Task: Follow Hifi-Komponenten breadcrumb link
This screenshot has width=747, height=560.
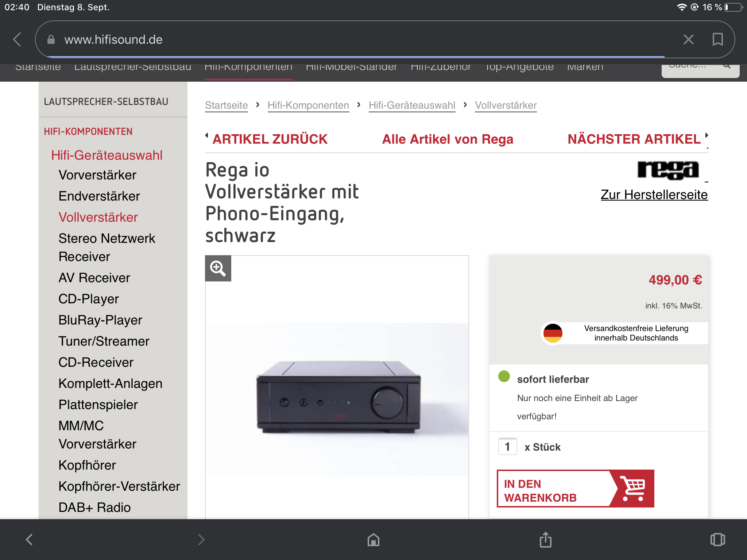Action: (x=308, y=105)
